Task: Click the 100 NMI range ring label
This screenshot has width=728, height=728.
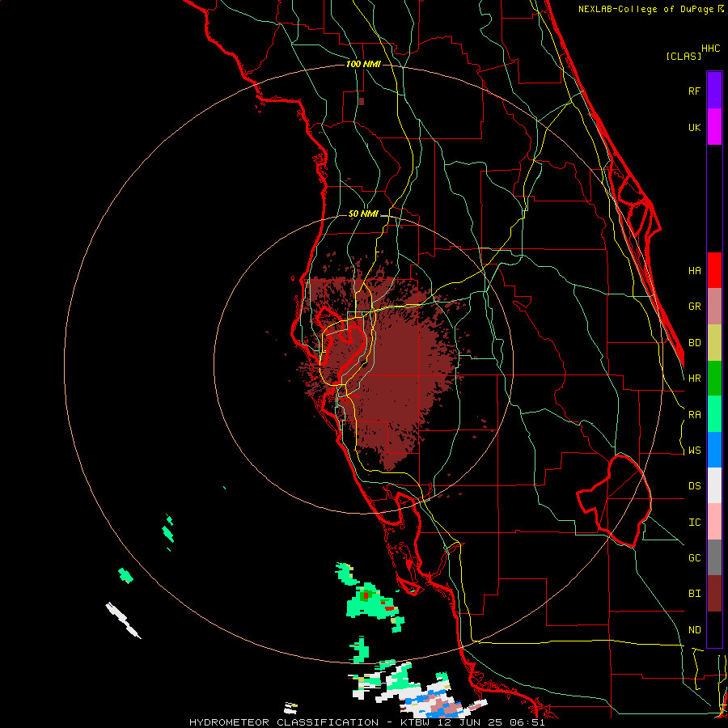Action: point(363,64)
